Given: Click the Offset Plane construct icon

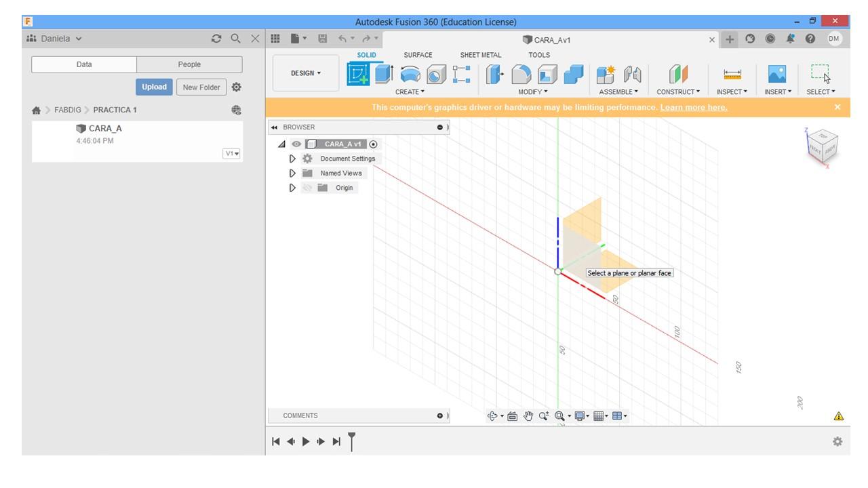Looking at the screenshot, I should tap(678, 75).
